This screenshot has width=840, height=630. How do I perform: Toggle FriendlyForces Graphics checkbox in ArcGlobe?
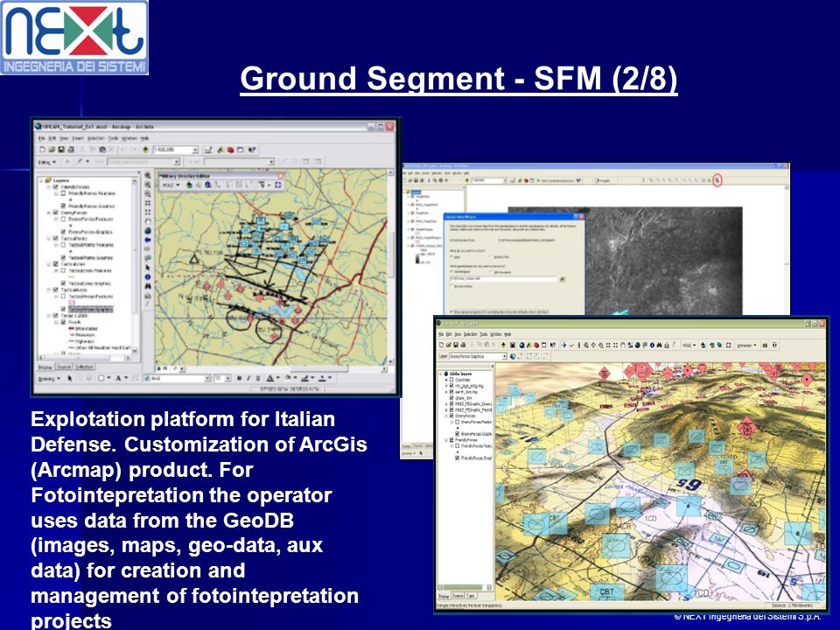[x=457, y=458]
